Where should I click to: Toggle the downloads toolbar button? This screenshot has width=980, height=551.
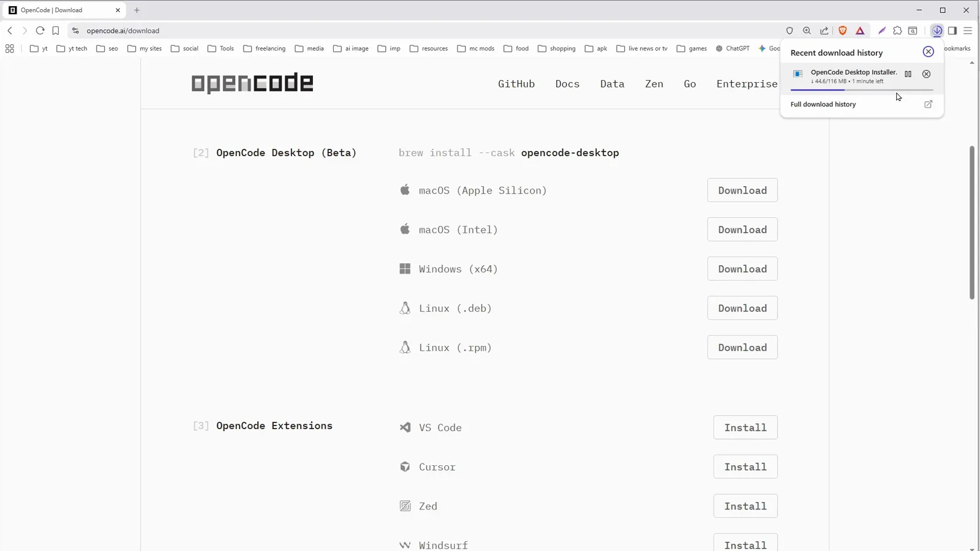937,31
